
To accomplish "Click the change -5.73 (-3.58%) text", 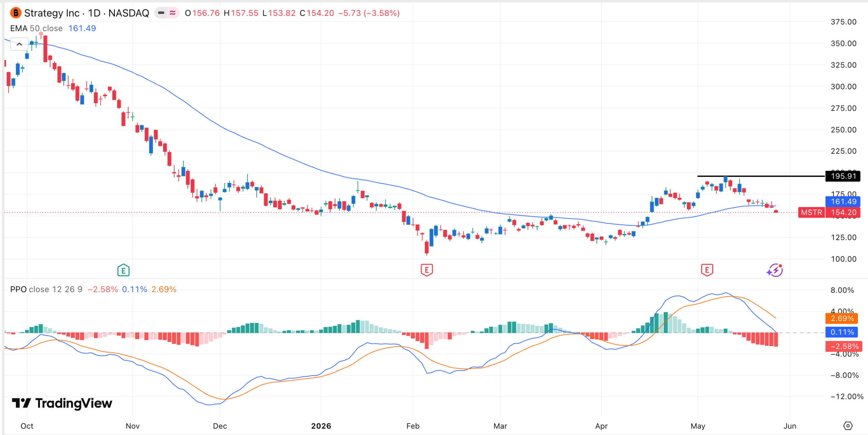I will 369,13.
